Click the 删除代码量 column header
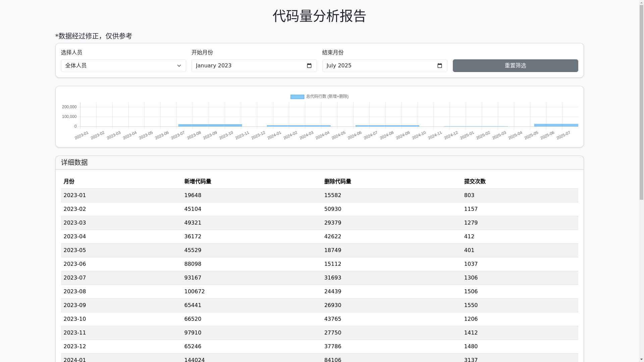The height and width of the screenshot is (362, 644). (337, 181)
